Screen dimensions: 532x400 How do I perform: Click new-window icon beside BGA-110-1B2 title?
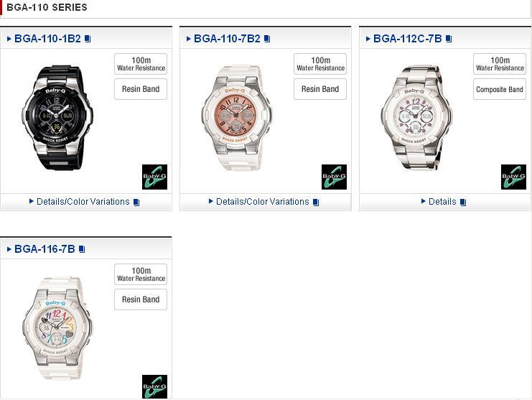point(88,39)
